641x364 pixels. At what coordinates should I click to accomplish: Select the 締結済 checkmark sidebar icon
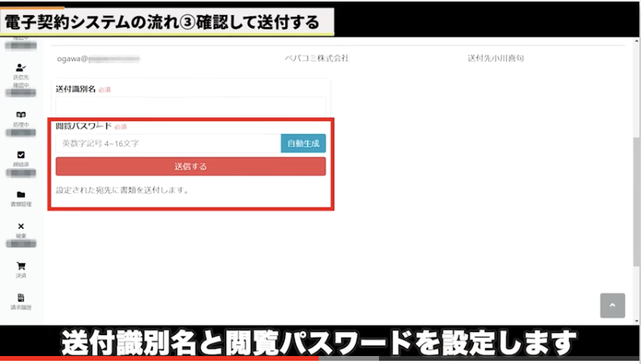tap(21, 156)
